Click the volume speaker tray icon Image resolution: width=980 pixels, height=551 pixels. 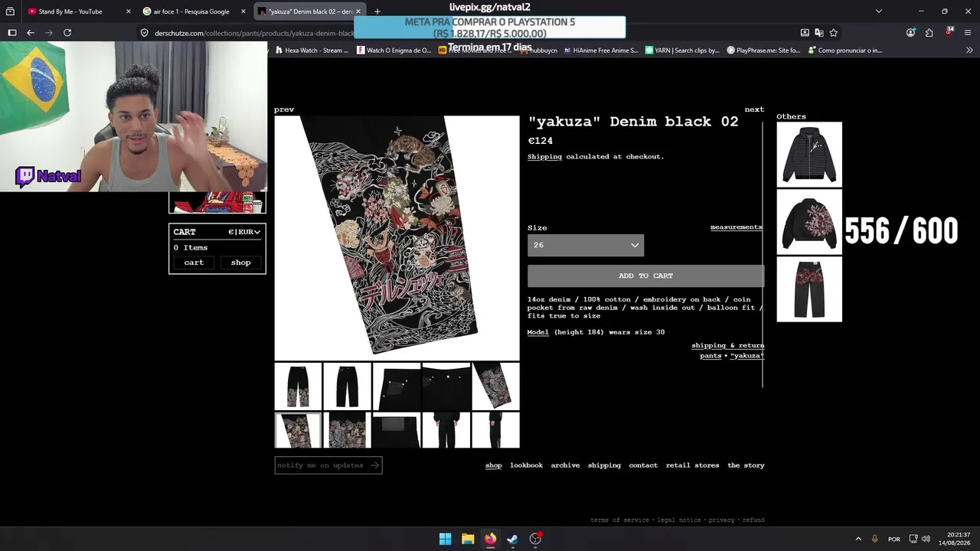click(x=926, y=539)
